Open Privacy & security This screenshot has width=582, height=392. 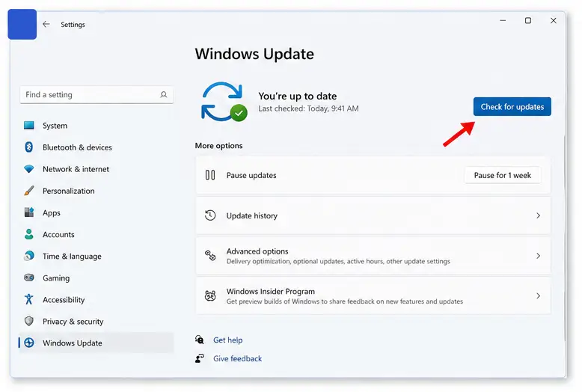pos(97,321)
